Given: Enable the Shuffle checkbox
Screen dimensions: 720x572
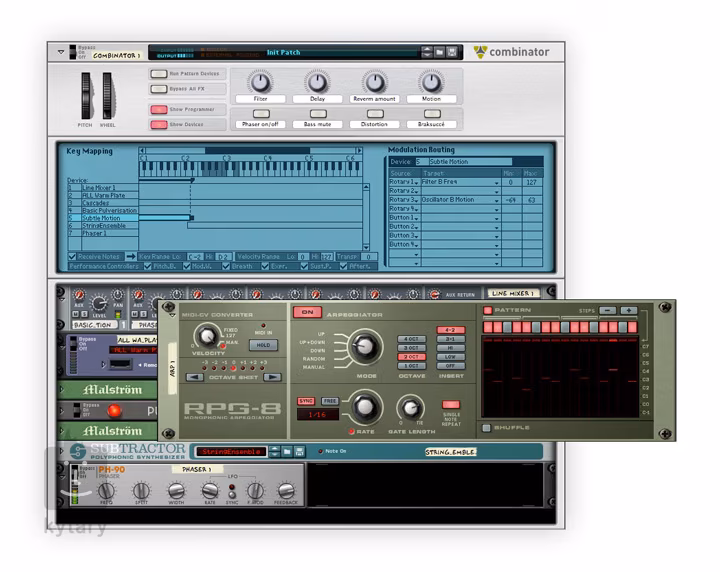Looking at the screenshot, I should (x=487, y=428).
